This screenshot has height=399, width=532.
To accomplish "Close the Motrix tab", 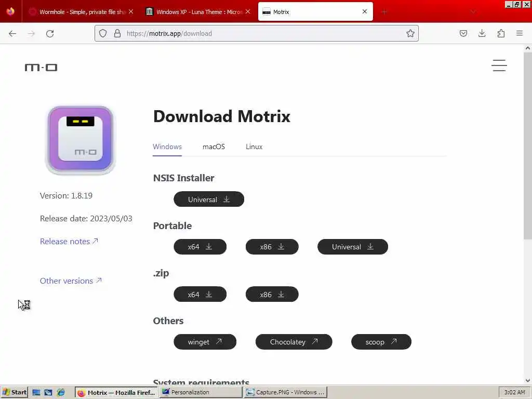I will [365, 11].
